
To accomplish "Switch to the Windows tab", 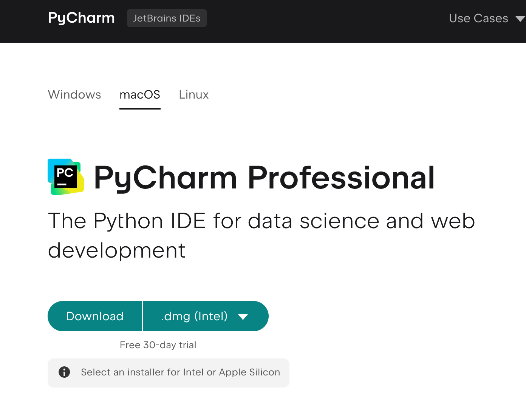I will click(74, 94).
